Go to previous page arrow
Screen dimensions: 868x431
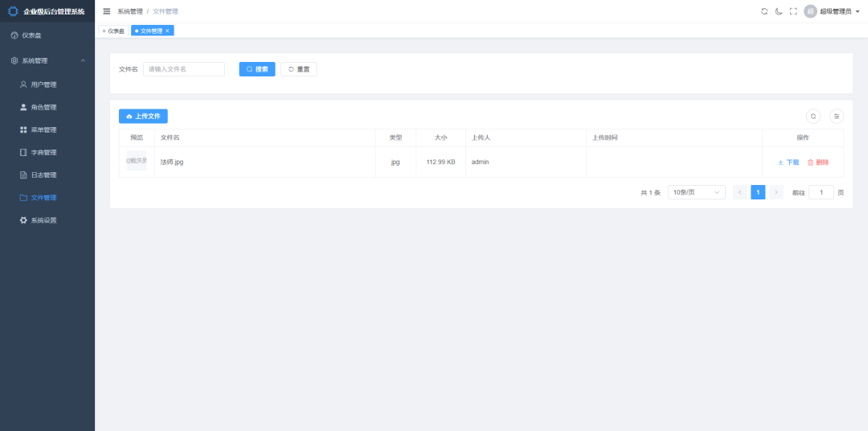click(x=740, y=192)
